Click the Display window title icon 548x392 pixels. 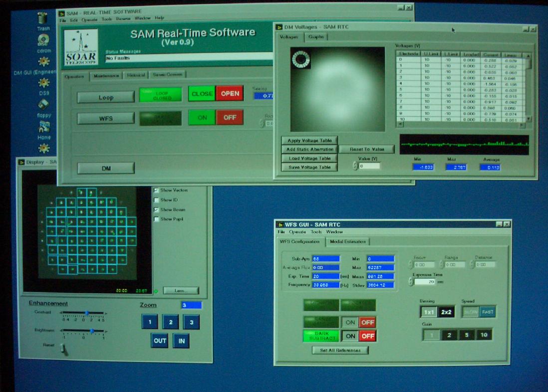pos(21,162)
